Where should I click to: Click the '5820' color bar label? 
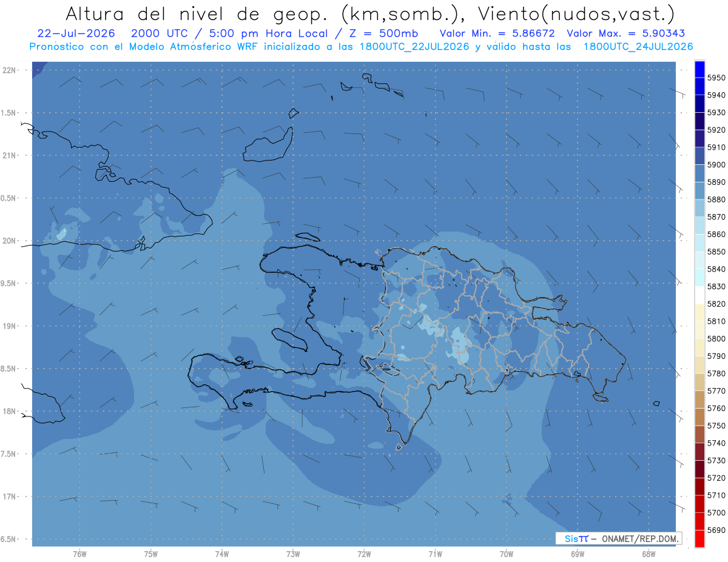pos(716,304)
